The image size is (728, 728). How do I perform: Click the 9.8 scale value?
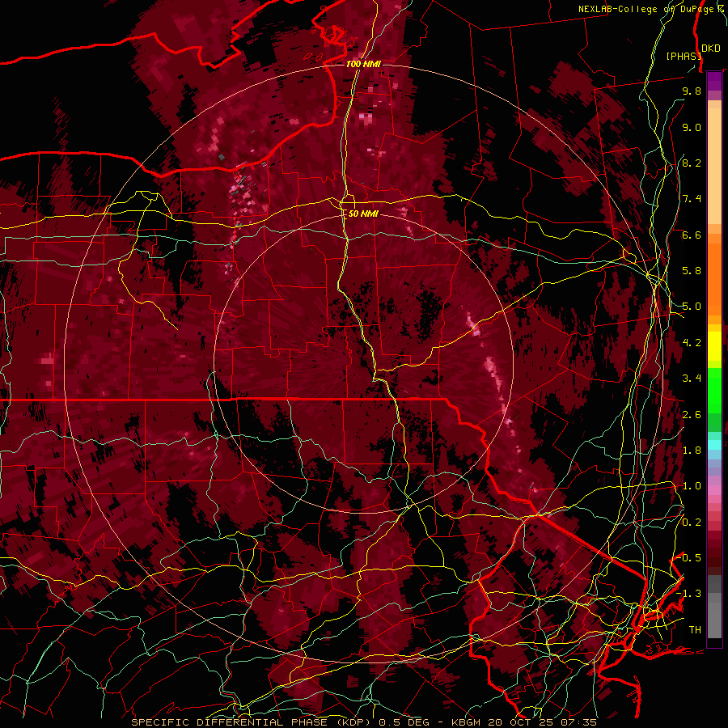[692, 91]
